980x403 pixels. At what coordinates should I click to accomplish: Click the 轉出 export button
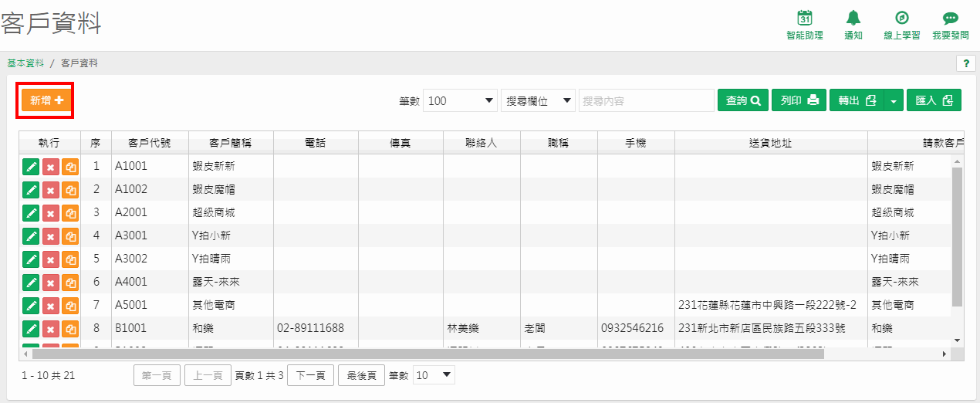point(857,100)
